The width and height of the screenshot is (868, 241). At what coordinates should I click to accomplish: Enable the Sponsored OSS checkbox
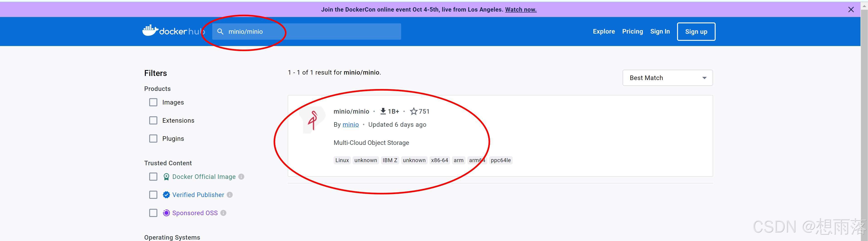point(153,213)
